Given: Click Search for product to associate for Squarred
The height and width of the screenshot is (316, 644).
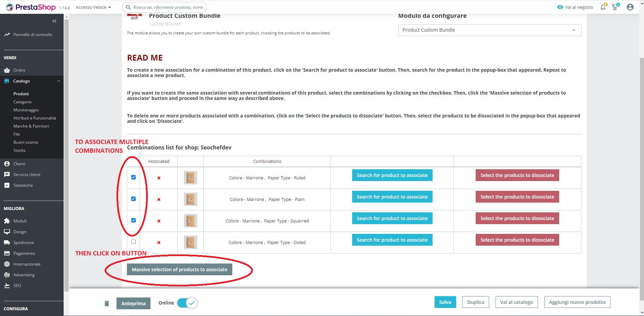Looking at the screenshot, I should 392,218.
